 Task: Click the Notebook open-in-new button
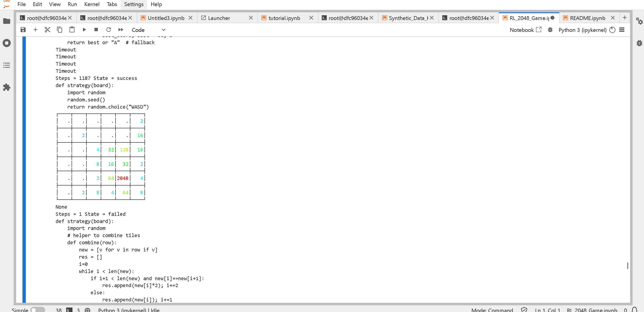click(526, 30)
